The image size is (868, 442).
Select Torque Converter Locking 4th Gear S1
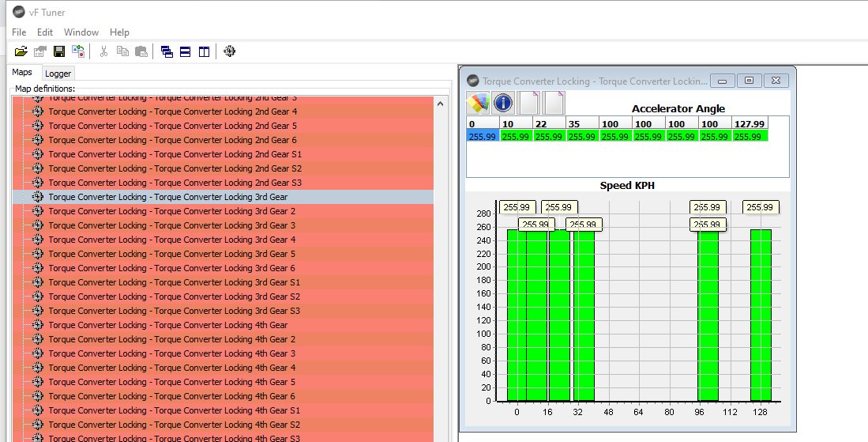click(223, 410)
